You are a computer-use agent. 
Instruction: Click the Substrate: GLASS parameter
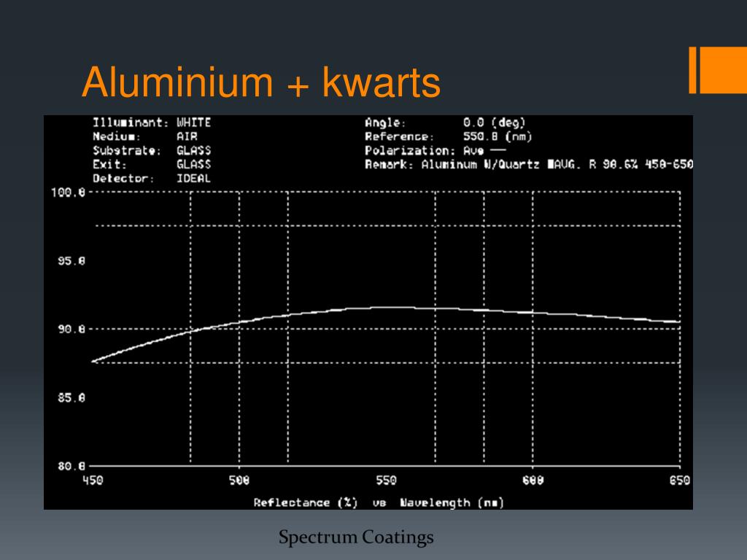(x=152, y=151)
